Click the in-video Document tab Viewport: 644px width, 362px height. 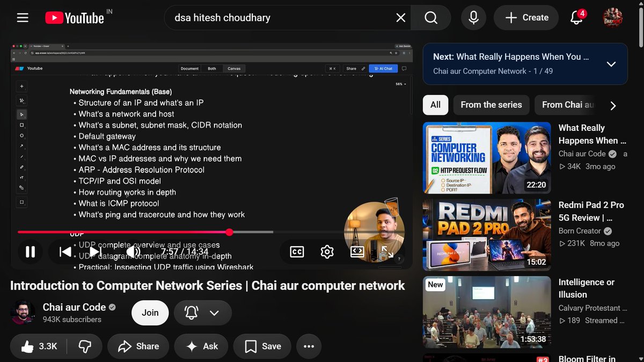[189, 69]
